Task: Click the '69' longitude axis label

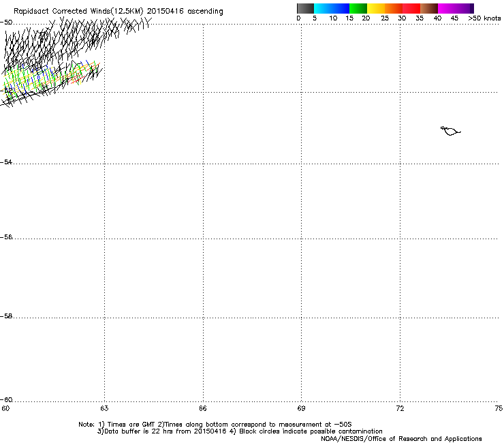Action: point(301,408)
